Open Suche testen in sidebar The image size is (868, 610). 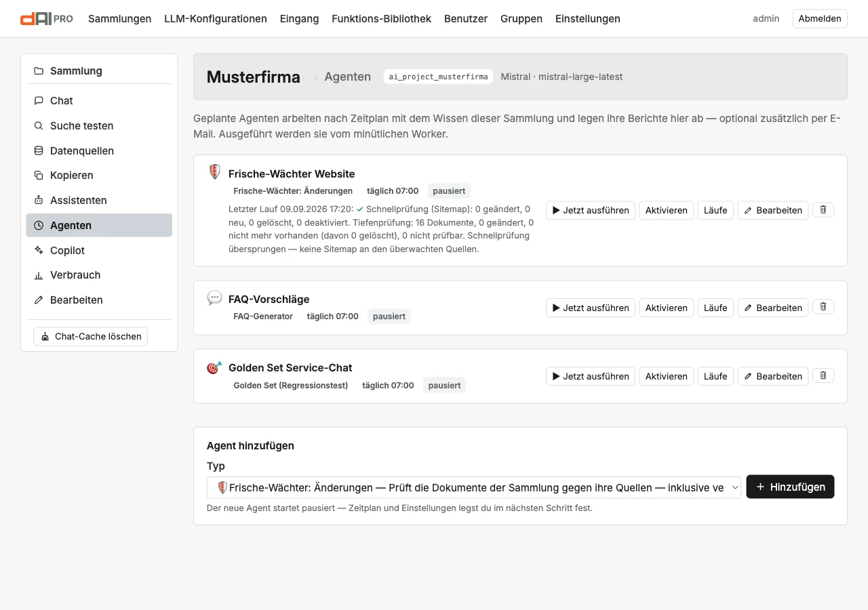tap(99, 125)
